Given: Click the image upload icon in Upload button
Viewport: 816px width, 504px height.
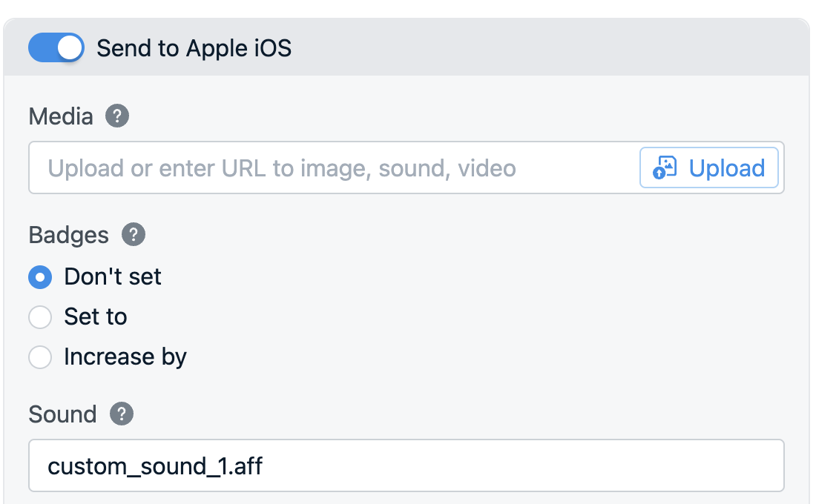Looking at the screenshot, I should click(665, 168).
